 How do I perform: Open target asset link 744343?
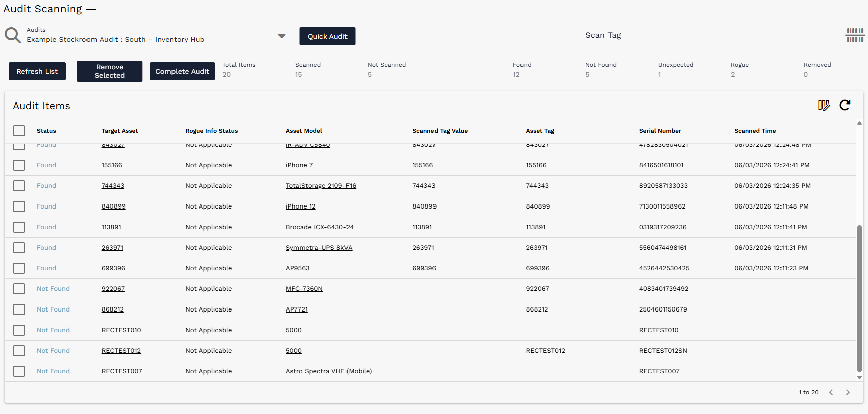(x=113, y=186)
